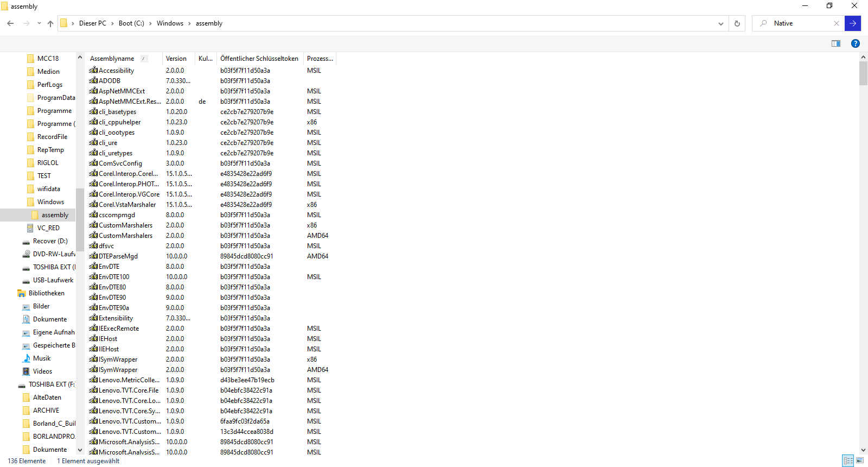Select the Accessibility assembly icon
868x467 pixels.
(x=93, y=71)
